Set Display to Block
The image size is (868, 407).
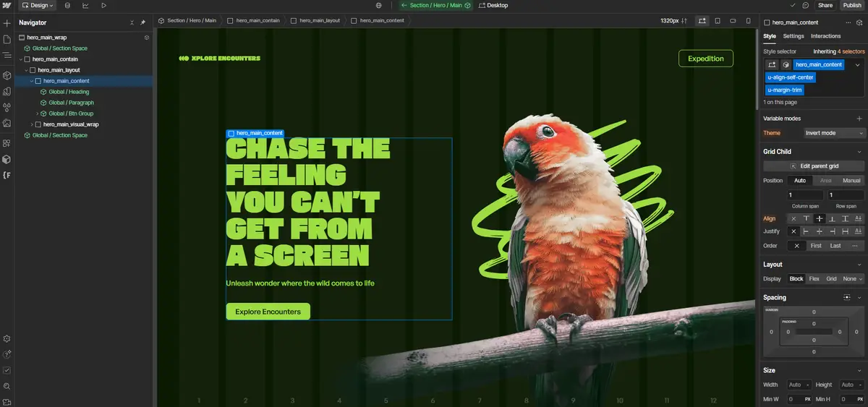796,278
